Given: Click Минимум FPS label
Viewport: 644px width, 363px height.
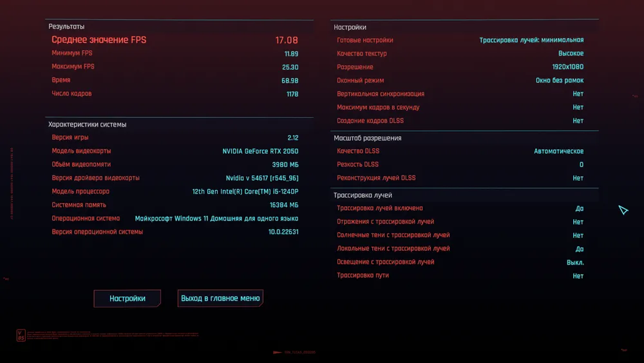Looking at the screenshot, I should [x=72, y=53].
